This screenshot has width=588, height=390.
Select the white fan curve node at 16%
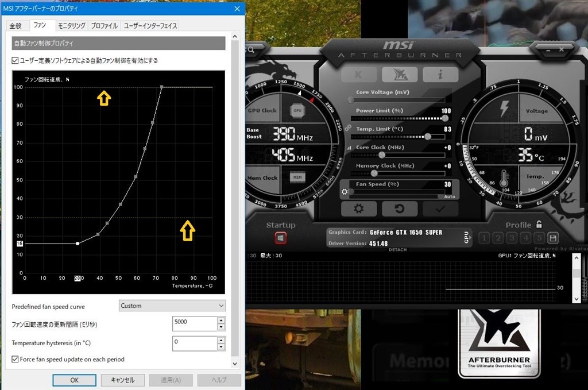click(x=78, y=244)
